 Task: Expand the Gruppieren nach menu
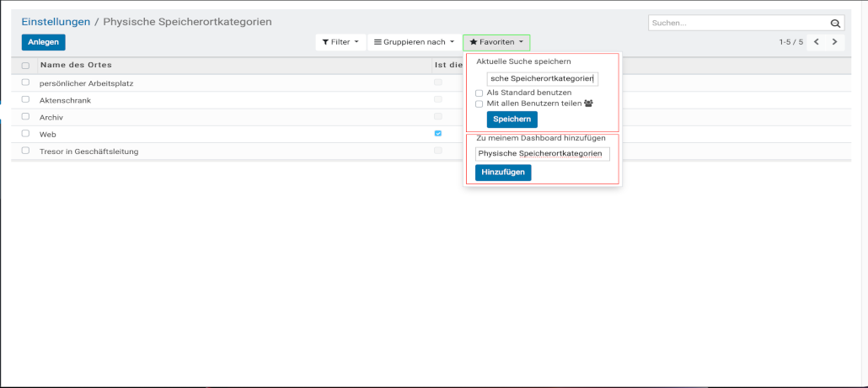(414, 42)
